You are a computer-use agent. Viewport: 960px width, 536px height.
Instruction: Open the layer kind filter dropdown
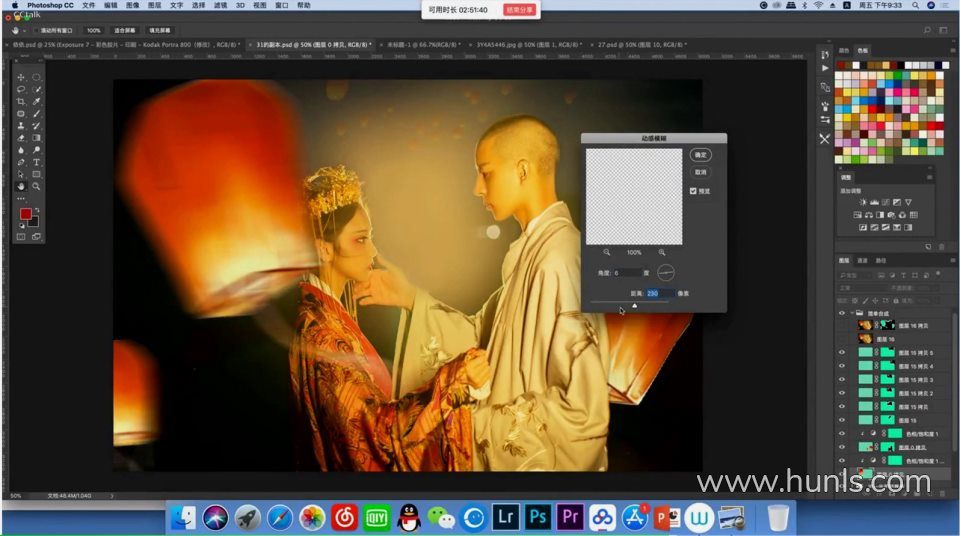pyautogui.click(x=857, y=276)
